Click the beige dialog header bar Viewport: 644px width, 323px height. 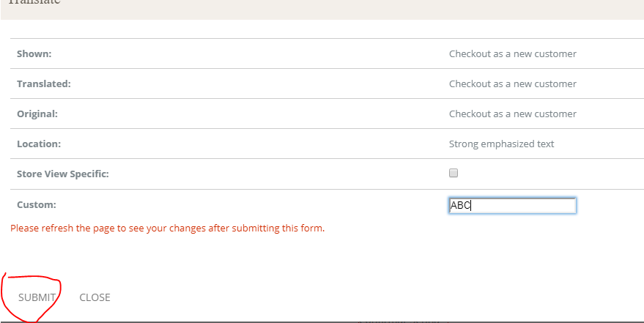point(322,9)
